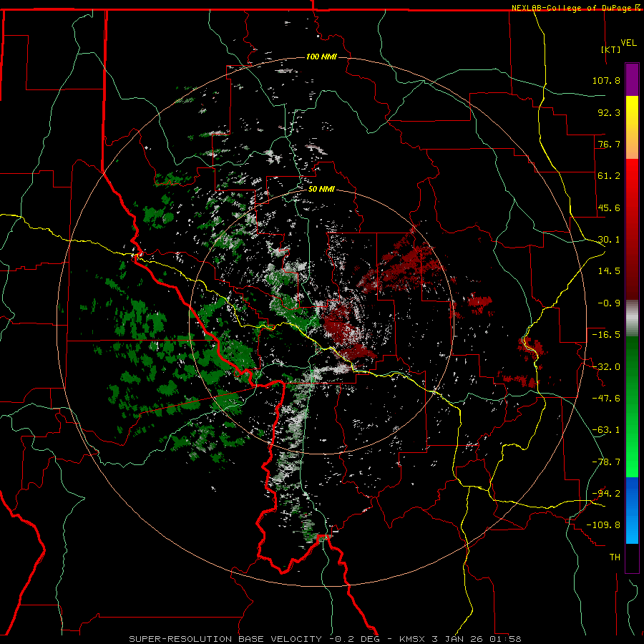Screen dimensions: 644x644
Task: Select the -16.5 legend value
Action: pos(606,335)
